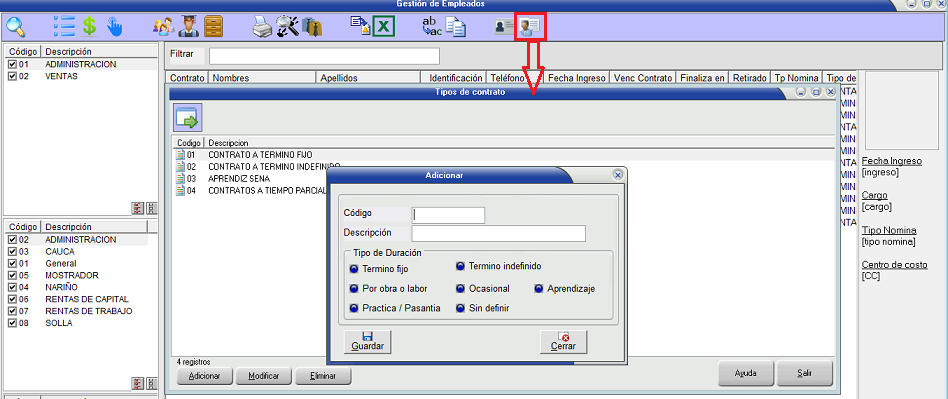This screenshot has height=399, width=948.
Task: Open the contract types icon highlighted in red
Action: (531, 27)
